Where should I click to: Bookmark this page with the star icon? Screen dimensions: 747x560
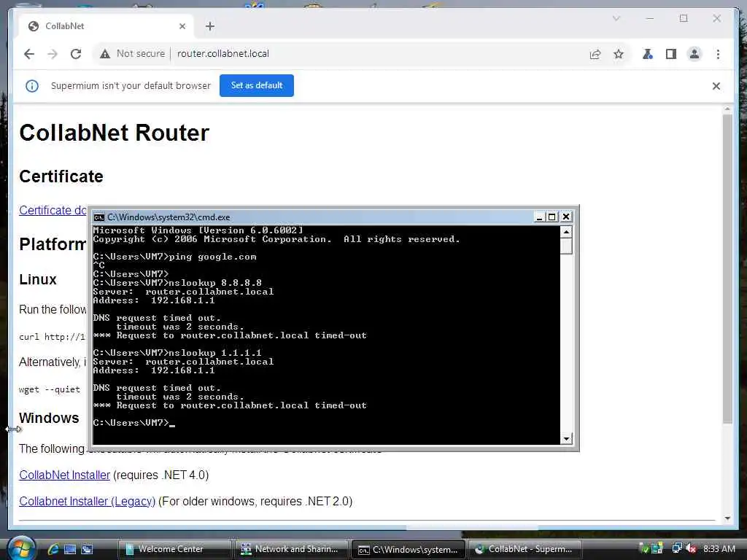coord(619,54)
